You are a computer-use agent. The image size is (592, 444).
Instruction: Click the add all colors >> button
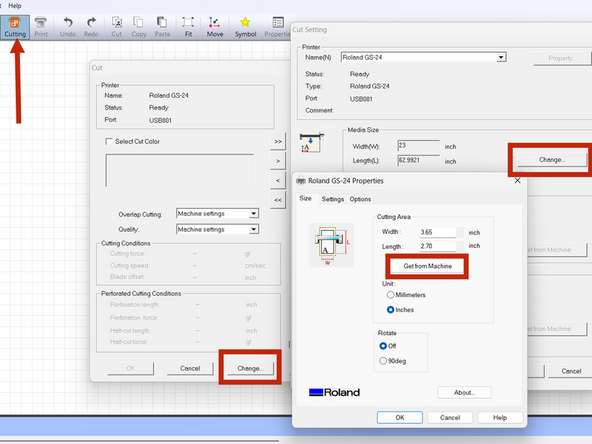point(278,142)
